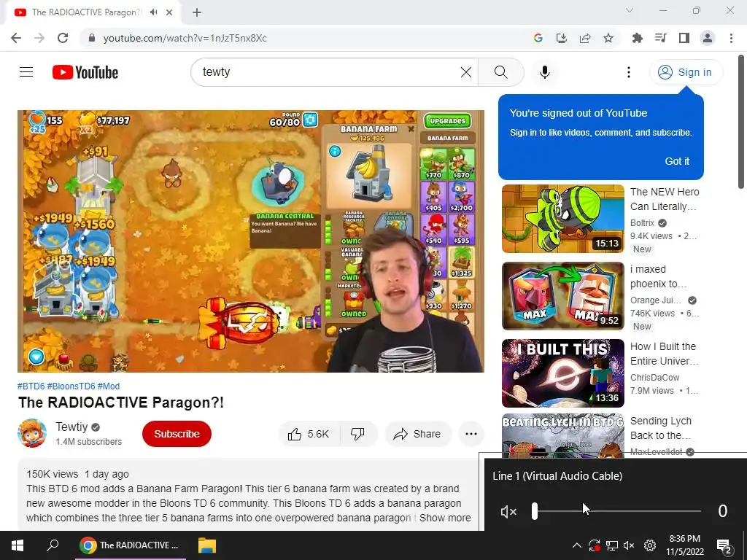The width and height of the screenshot is (747, 560).
Task: Subscribe to the Tewtiy channel
Action: pos(177,434)
